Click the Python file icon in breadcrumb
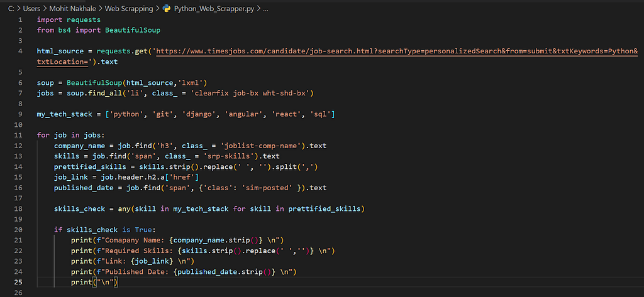This screenshot has width=644, height=297. click(x=167, y=8)
